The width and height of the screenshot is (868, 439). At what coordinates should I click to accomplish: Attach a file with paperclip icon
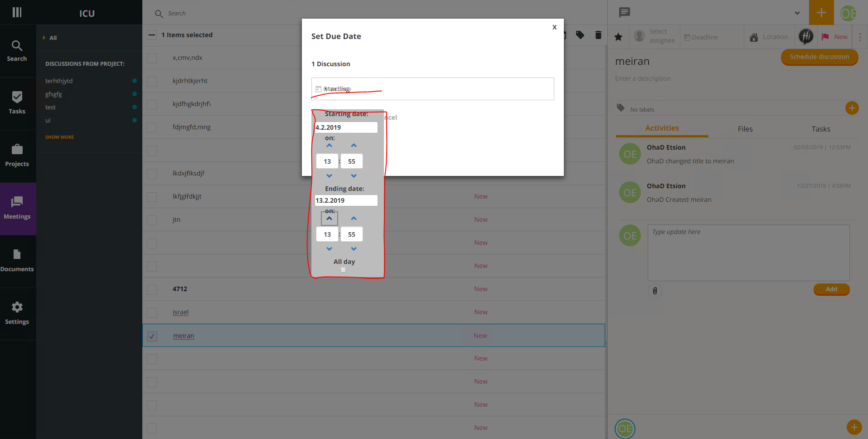(x=655, y=291)
